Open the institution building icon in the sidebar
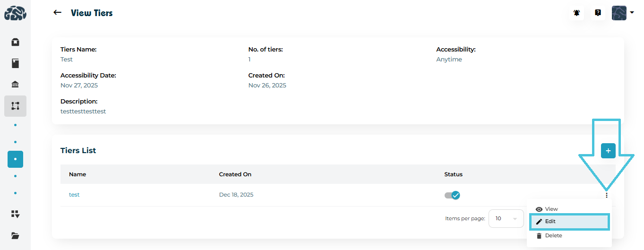The image size is (644, 250). tap(15, 85)
